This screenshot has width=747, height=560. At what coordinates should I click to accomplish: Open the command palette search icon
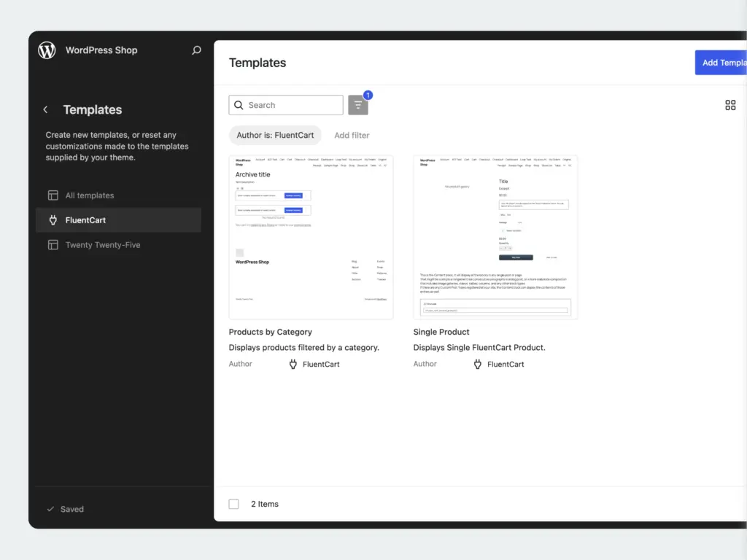coord(196,50)
